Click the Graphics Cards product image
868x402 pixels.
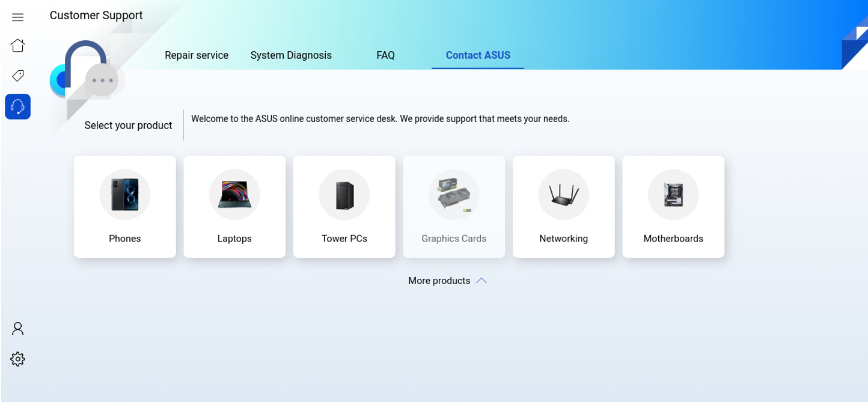click(x=454, y=195)
